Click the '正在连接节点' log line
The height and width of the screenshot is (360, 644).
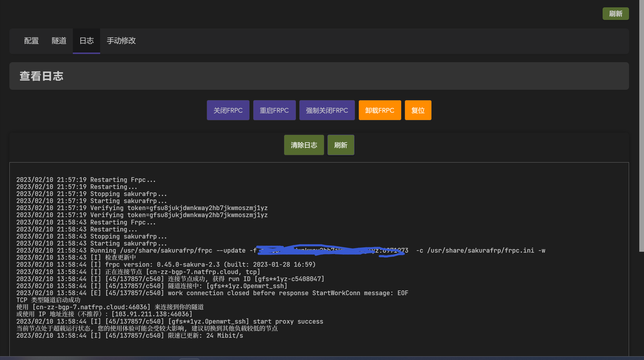tap(138, 272)
